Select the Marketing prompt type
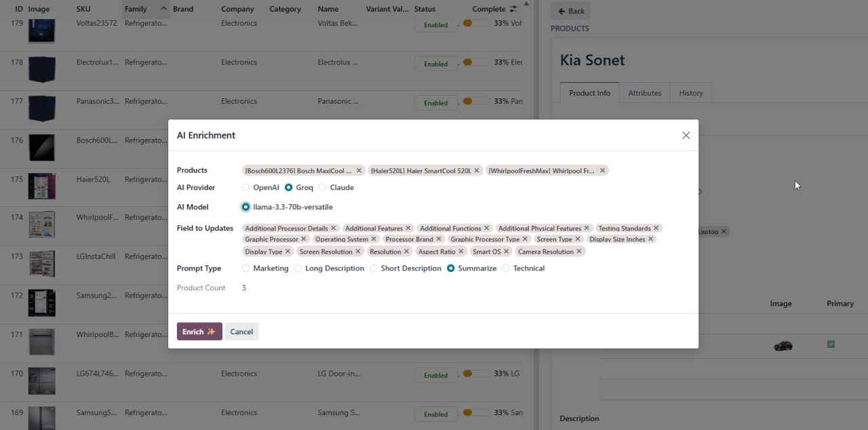 pos(246,269)
